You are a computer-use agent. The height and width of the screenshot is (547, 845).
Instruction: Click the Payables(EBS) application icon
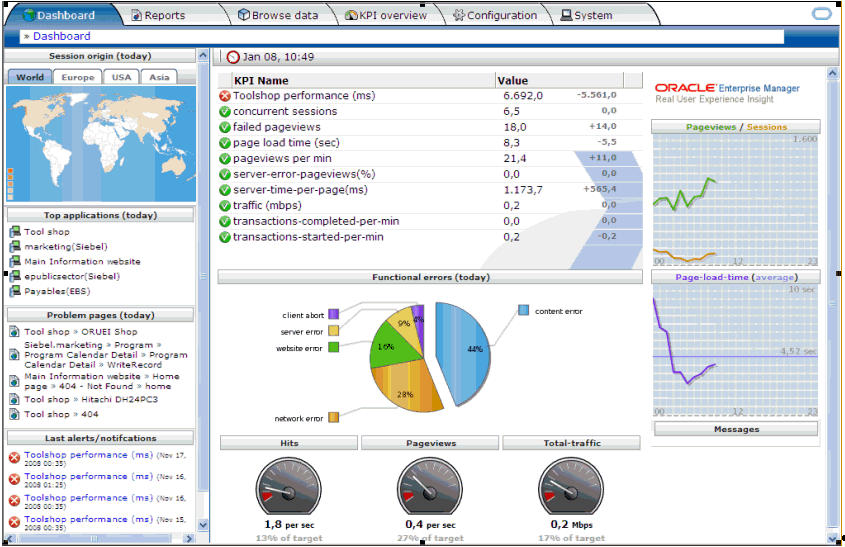[15, 292]
